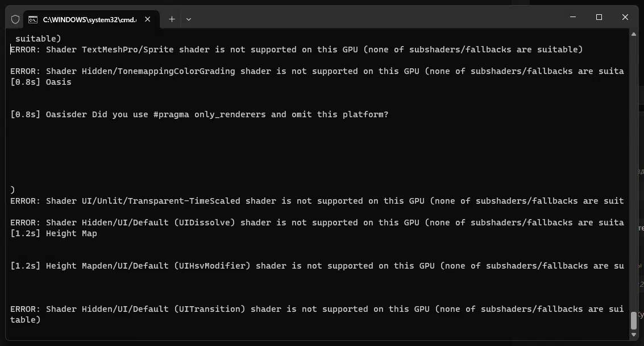This screenshot has height=346, width=644.
Task: Expand the new tab profiles dropdown
Action: (189, 19)
